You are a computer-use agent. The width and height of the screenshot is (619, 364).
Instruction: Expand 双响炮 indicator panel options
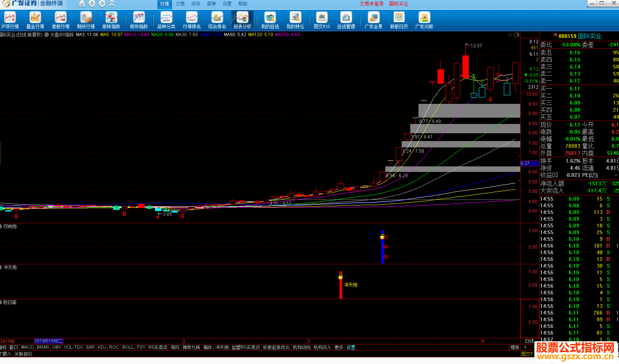[x=1, y=226]
